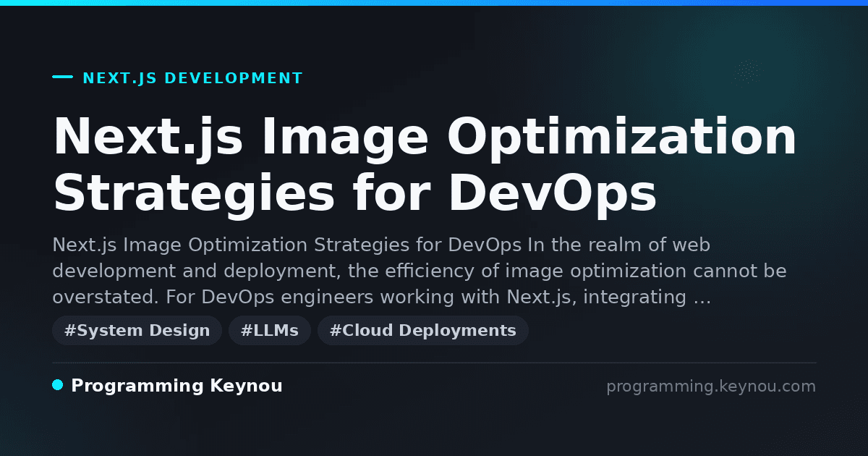Click the #LLMs tag pill
868x456 pixels.
coord(270,331)
